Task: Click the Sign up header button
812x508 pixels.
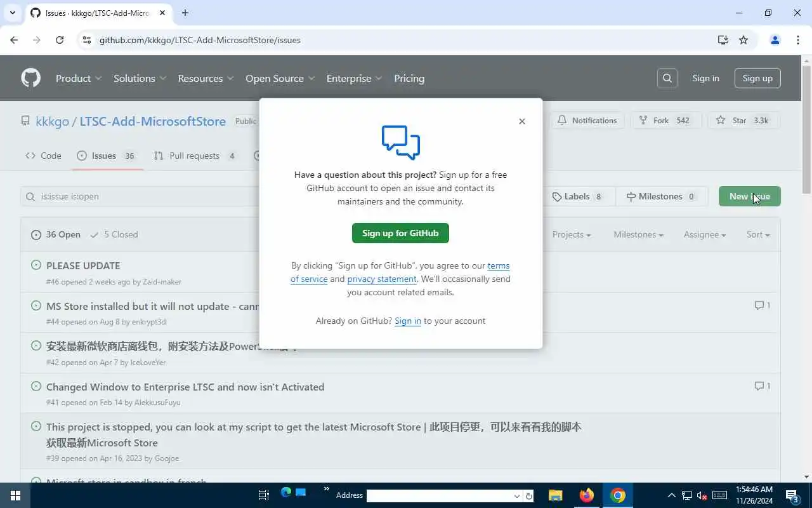Action: [x=757, y=78]
